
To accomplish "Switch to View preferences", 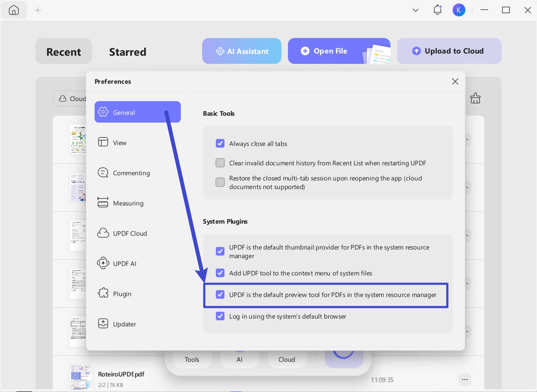I will (137, 142).
